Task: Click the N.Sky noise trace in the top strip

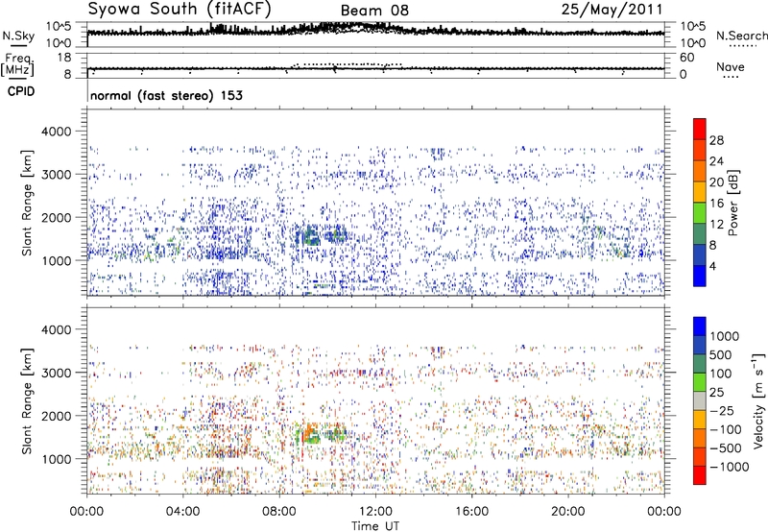Action: tap(375, 31)
